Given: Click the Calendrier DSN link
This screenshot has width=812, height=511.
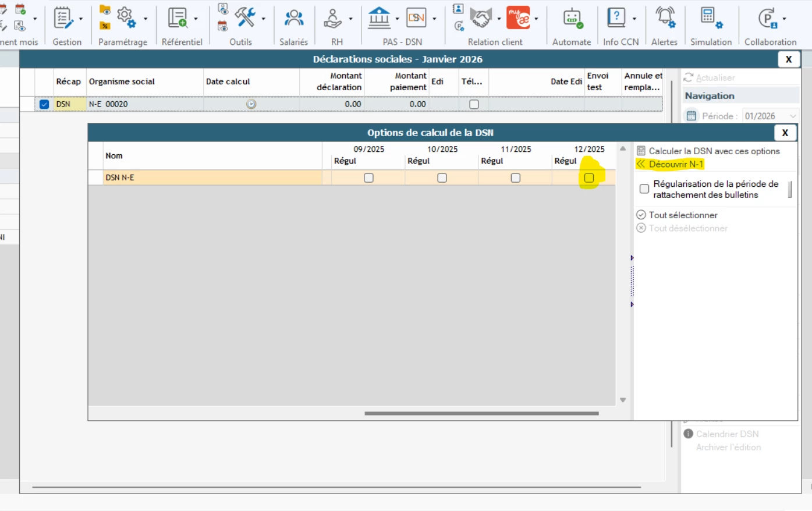Looking at the screenshot, I should pyautogui.click(x=727, y=434).
